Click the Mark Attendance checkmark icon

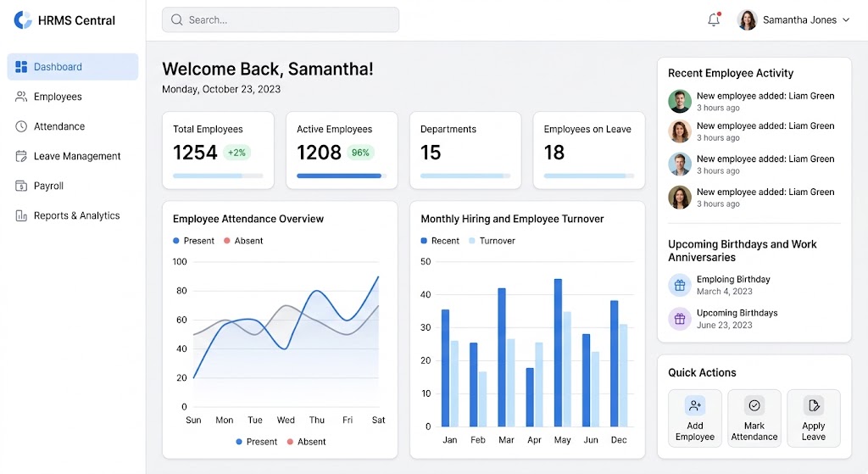[754, 406]
